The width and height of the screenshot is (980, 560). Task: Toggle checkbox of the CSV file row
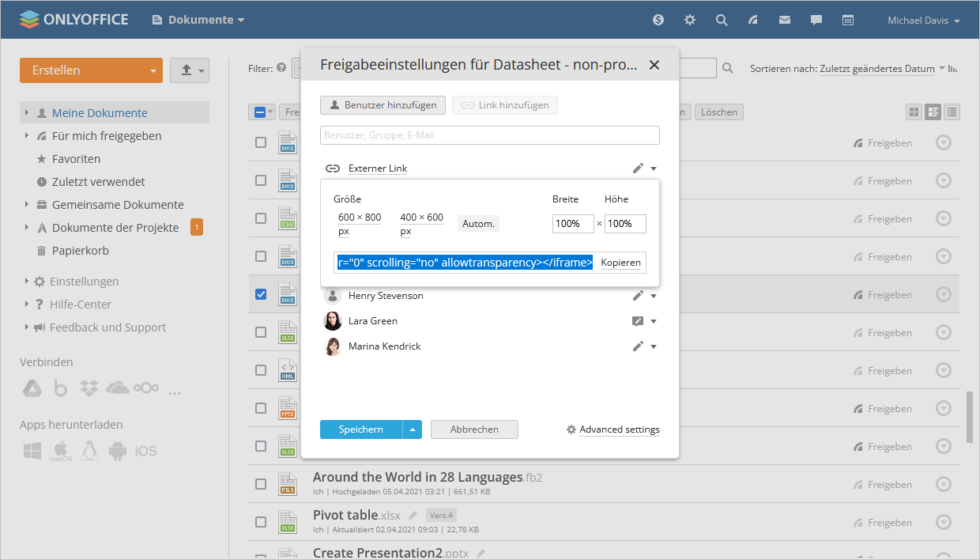261,218
